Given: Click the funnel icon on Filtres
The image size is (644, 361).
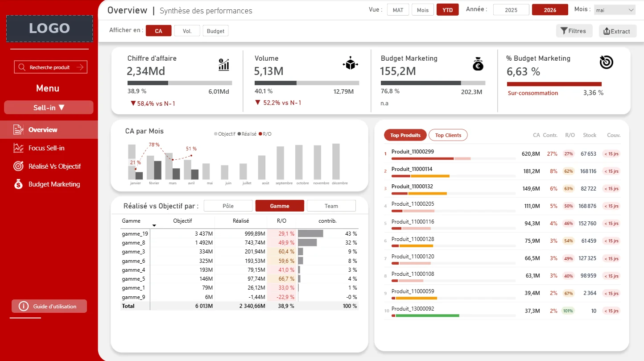Looking at the screenshot, I should (564, 31).
